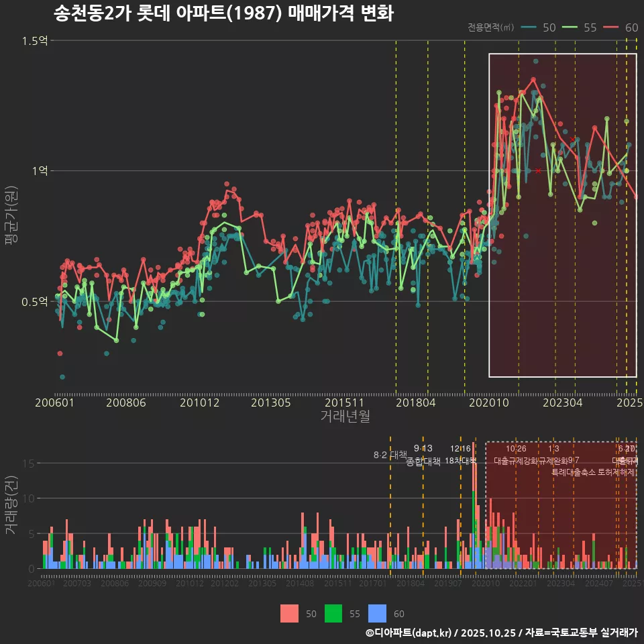Image resolution: width=644 pixels, height=644 pixels.
Task: Click the teal 50㎡ line legend key
Action: tap(529, 28)
